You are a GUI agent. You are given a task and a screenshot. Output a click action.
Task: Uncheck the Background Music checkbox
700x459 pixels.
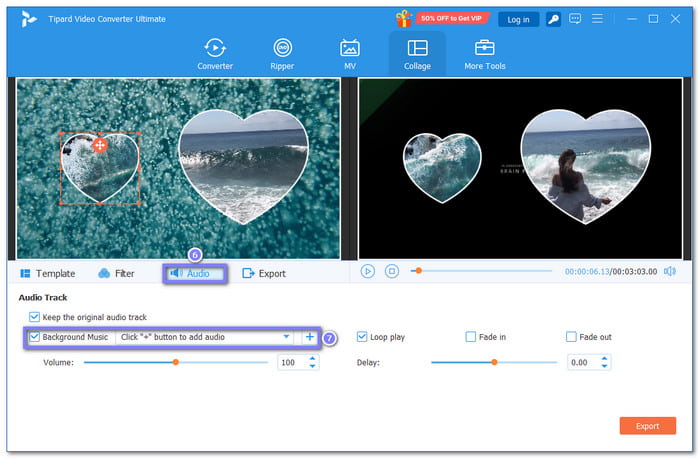coord(35,337)
